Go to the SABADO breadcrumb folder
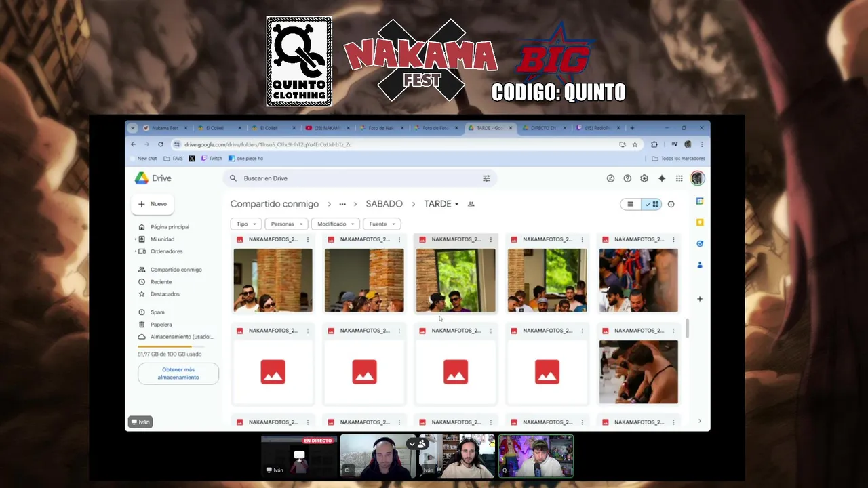This screenshot has width=868, height=488. [x=384, y=204]
